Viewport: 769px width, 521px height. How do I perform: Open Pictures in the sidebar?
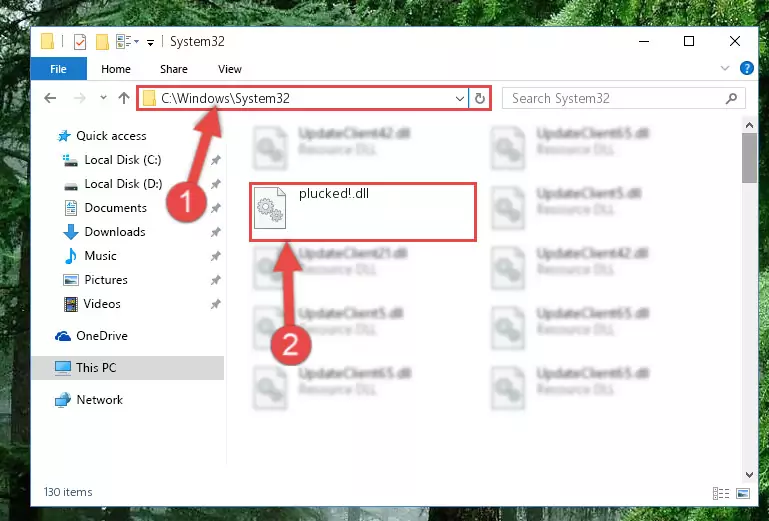coord(106,280)
